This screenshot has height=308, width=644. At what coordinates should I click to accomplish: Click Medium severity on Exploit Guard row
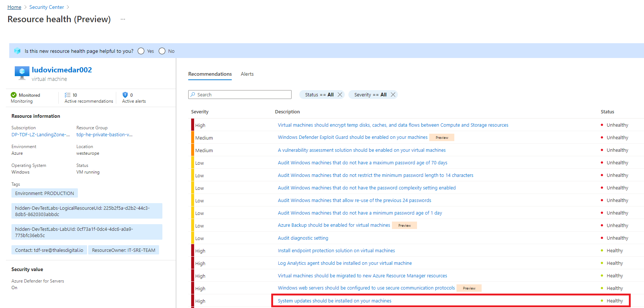point(204,138)
